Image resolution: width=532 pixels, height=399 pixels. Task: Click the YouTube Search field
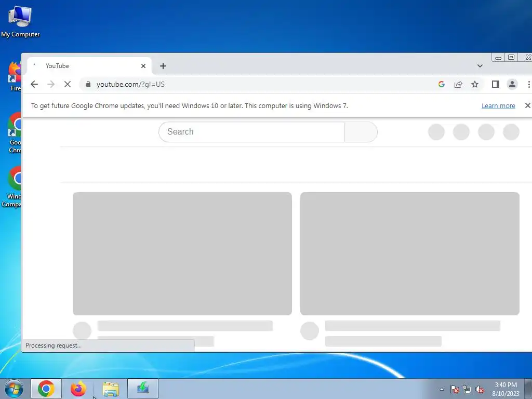tap(252, 131)
